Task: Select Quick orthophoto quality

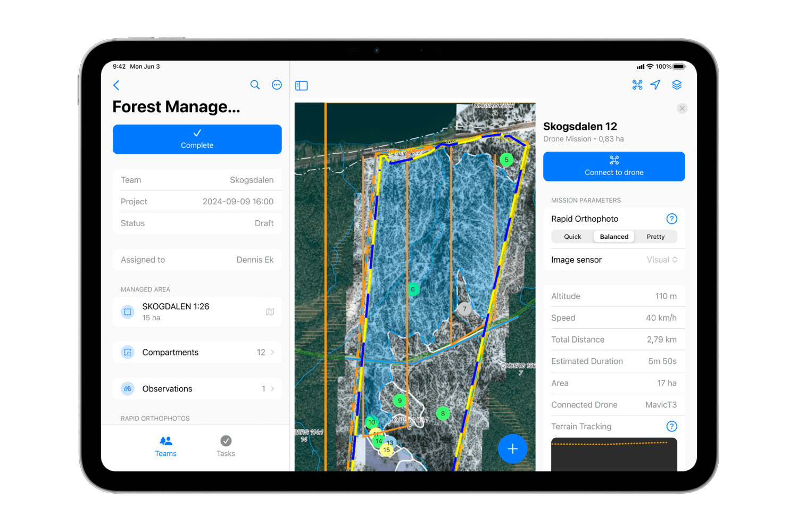Action: click(x=572, y=236)
